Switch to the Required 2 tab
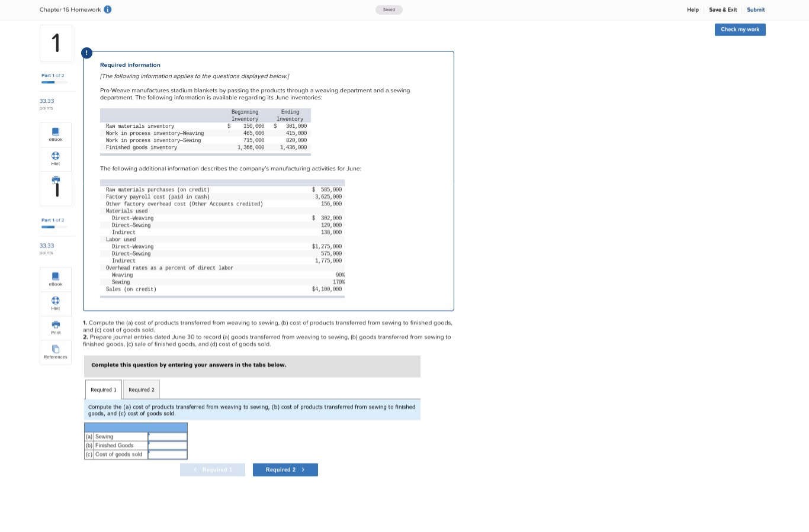This screenshot has height=532, width=809. pyautogui.click(x=142, y=390)
